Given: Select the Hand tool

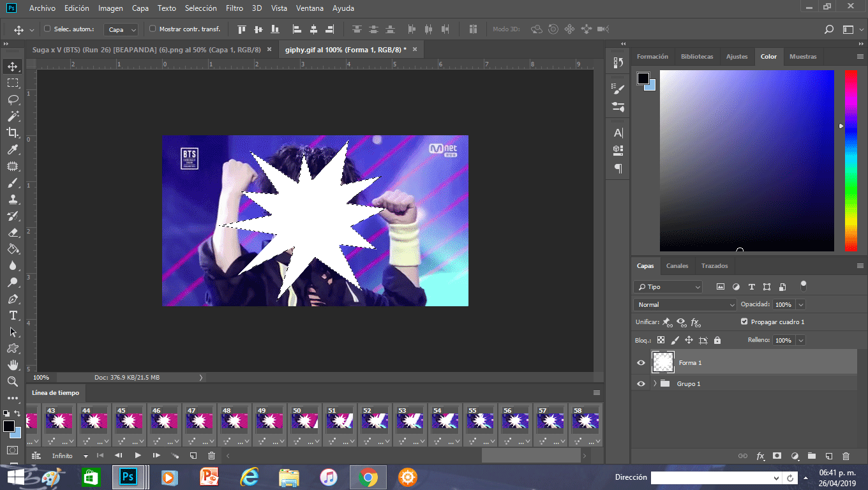Looking at the screenshot, I should (12, 365).
